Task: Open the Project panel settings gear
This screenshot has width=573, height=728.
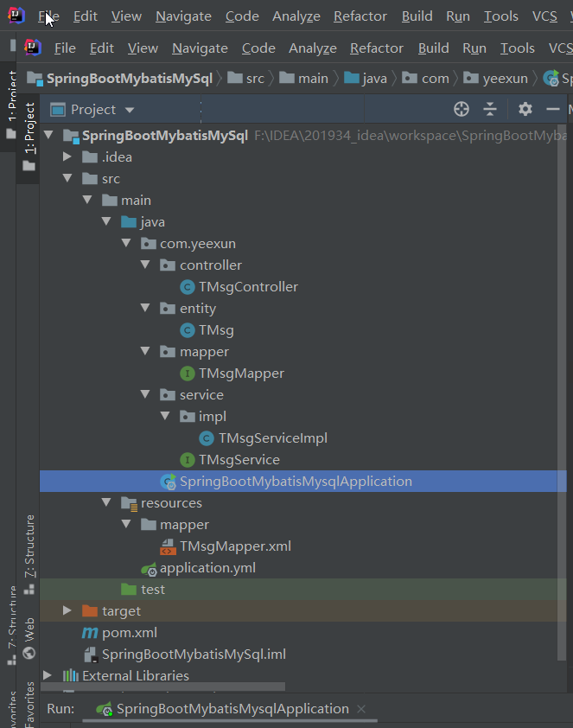Action: tap(525, 110)
